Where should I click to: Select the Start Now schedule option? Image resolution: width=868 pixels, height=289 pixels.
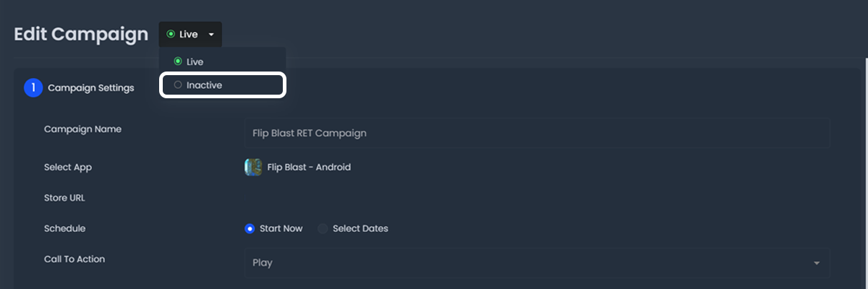coord(250,228)
